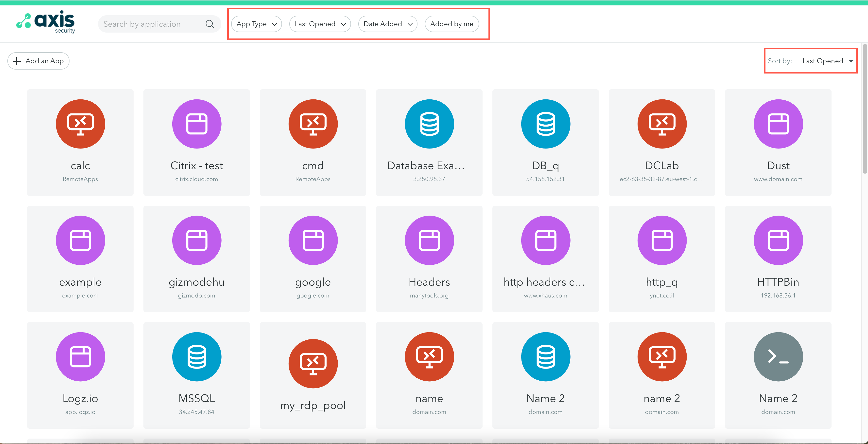Click the RemoteApps text under calc
868x444 pixels.
point(80,179)
